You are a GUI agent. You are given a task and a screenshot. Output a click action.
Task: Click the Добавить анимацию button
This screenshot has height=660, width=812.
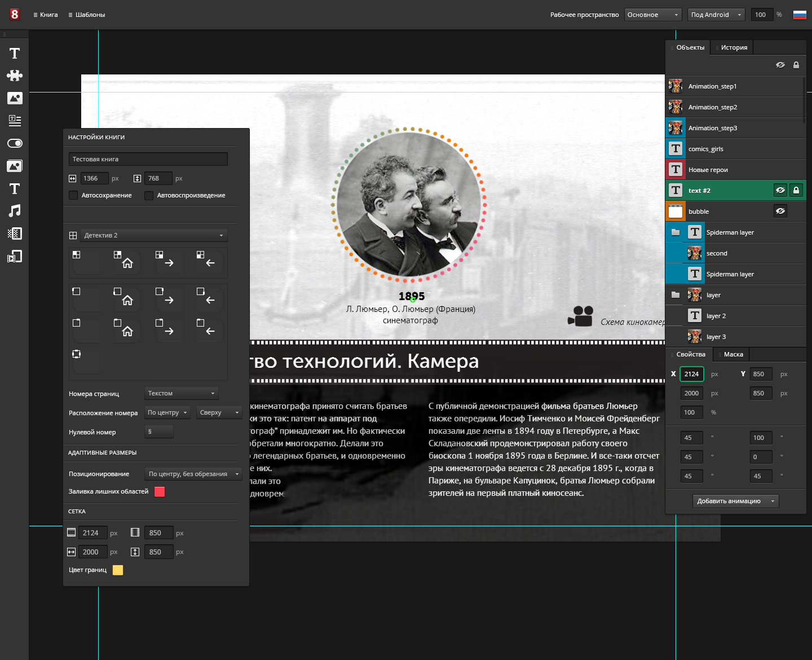[x=736, y=501]
